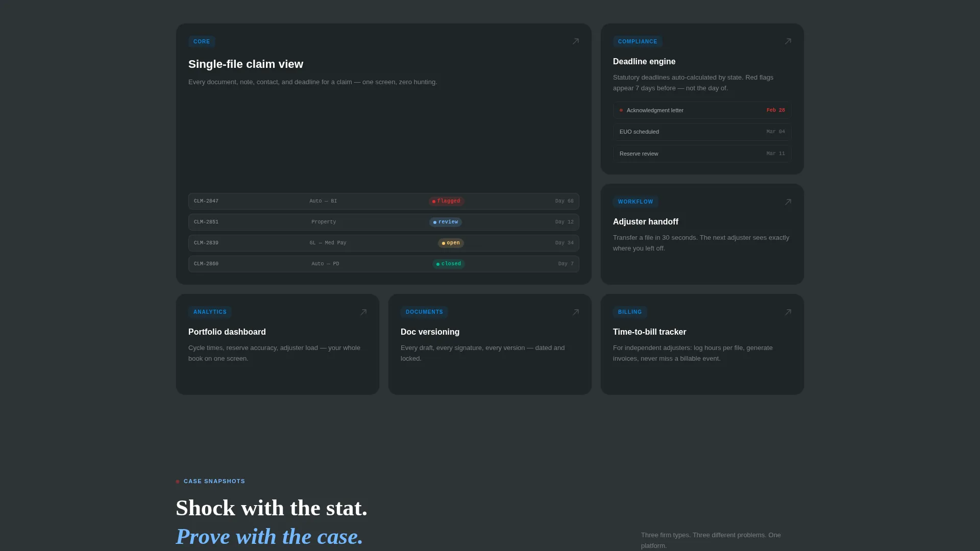This screenshot has height=551, width=980.
Task: Click claim ID CLM-2839
Action: click(206, 243)
